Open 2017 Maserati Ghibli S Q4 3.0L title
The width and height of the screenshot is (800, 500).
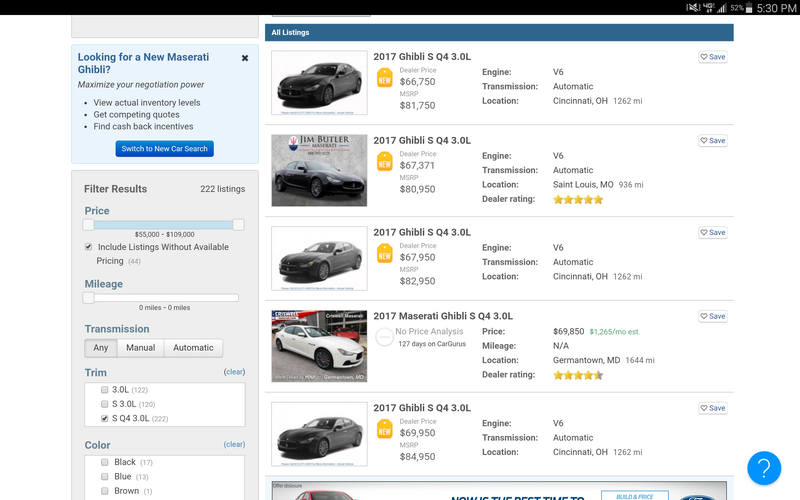coord(443,316)
